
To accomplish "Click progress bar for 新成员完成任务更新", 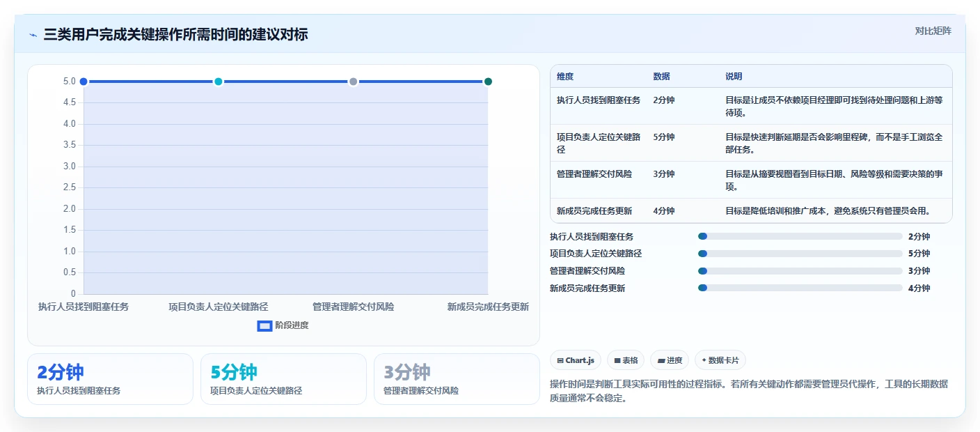I will click(800, 288).
